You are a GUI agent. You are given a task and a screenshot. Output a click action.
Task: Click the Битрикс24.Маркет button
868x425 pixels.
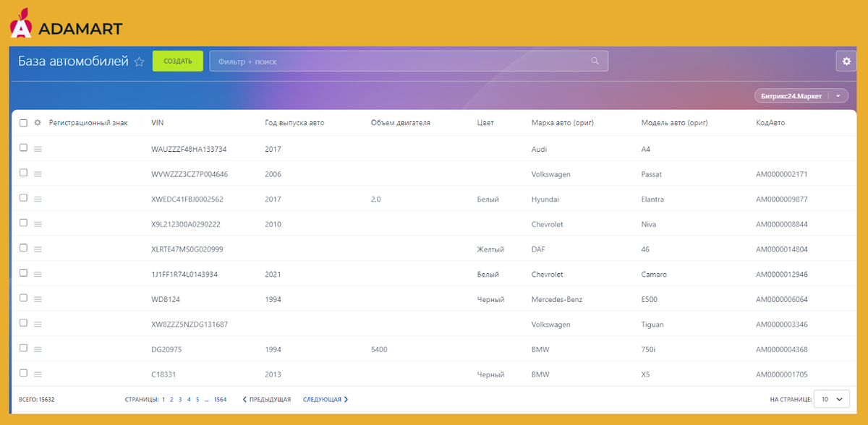pyautogui.click(x=793, y=96)
